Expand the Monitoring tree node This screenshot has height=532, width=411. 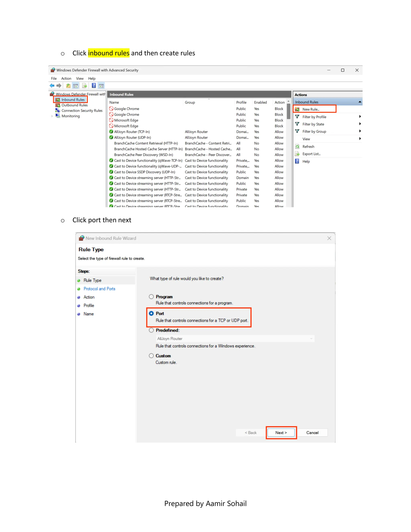[x=52, y=116]
